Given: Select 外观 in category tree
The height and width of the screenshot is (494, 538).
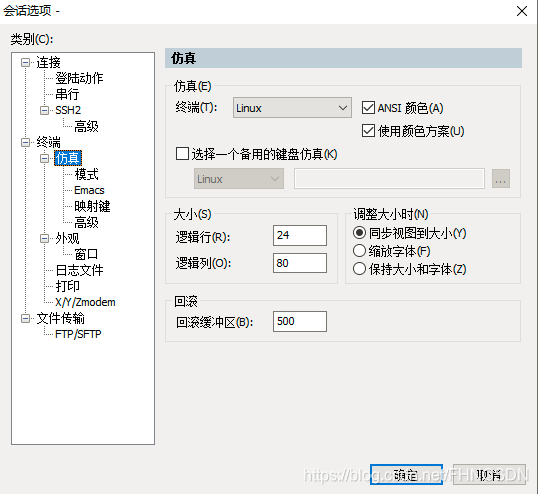Looking at the screenshot, I should click(67, 238).
